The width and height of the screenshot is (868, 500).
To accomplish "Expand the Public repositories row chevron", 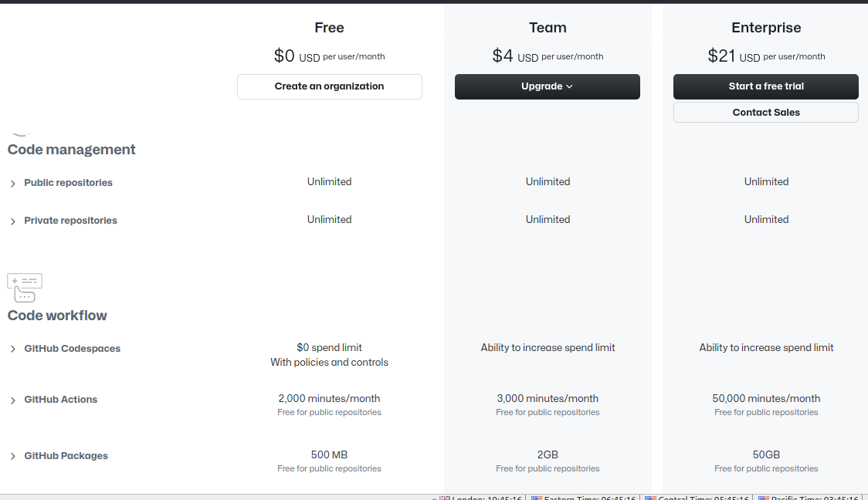I will (x=12, y=184).
